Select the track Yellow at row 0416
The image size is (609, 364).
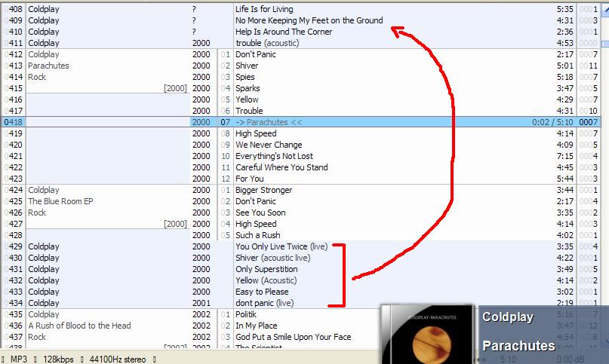(247, 99)
